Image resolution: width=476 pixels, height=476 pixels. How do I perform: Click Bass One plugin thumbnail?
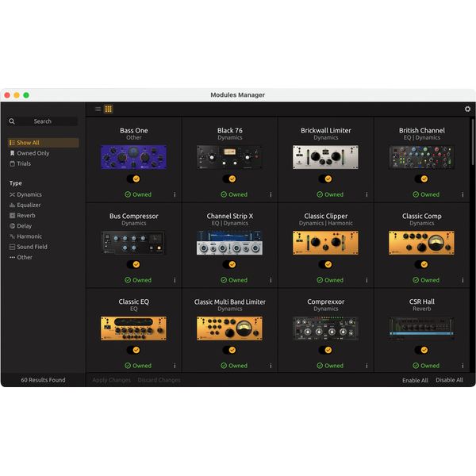(133, 157)
